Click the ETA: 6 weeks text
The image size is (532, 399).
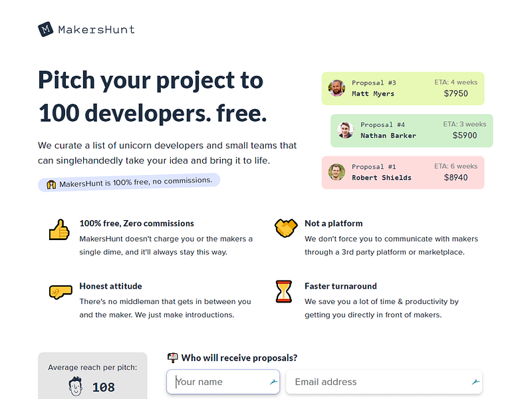coord(456,166)
